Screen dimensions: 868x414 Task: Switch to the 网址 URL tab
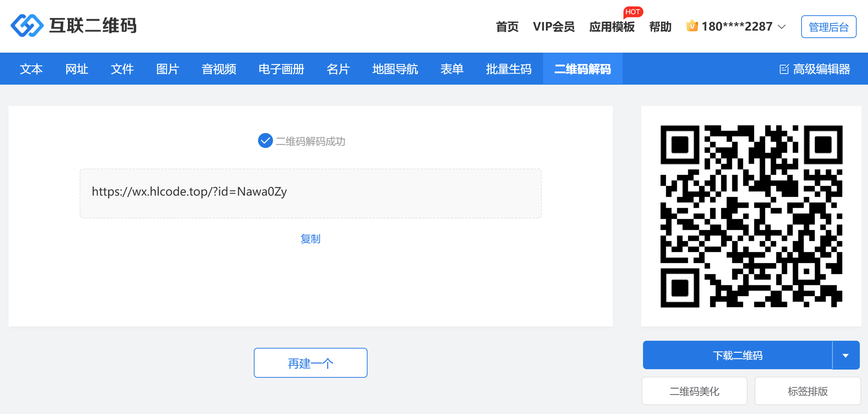(x=77, y=69)
